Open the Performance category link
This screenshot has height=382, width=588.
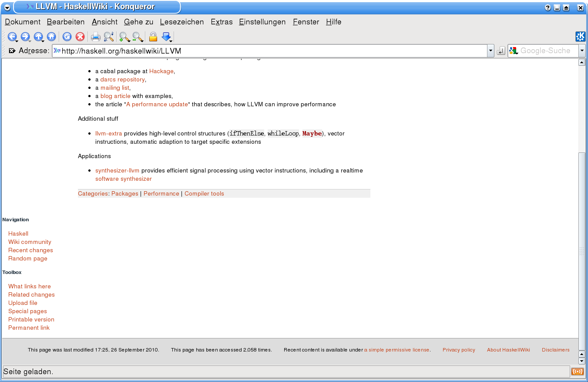[x=161, y=194]
